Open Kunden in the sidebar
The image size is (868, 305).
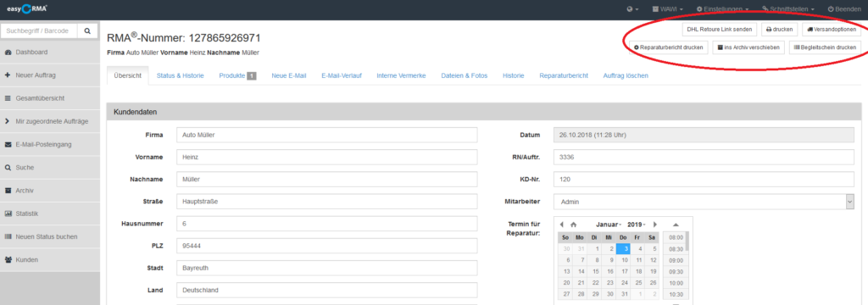[x=50, y=259]
